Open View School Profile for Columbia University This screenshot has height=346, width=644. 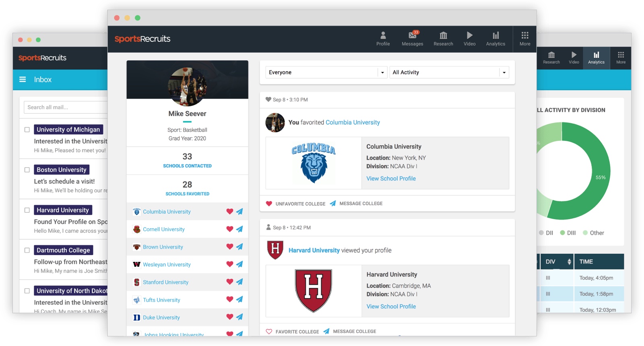pyautogui.click(x=391, y=178)
